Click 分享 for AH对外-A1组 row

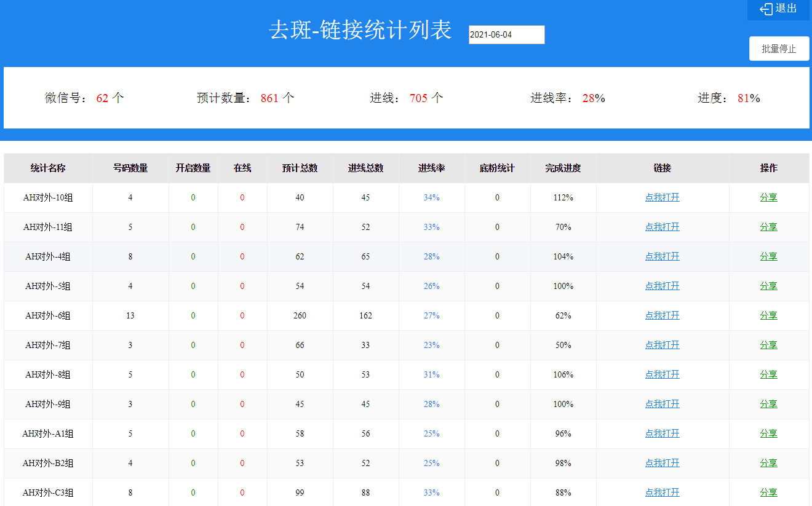point(768,433)
